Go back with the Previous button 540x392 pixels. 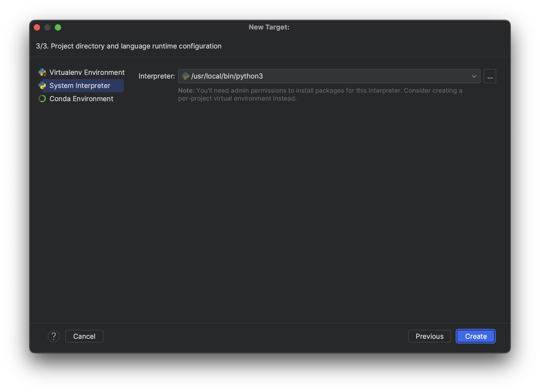pyautogui.click(x=429, y=336)
